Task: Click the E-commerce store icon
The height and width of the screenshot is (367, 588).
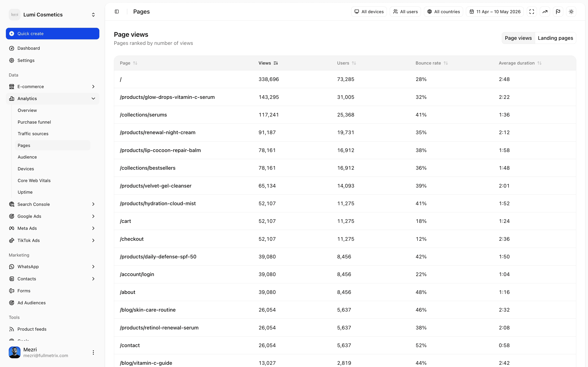Action: click(x=12, y=87)
